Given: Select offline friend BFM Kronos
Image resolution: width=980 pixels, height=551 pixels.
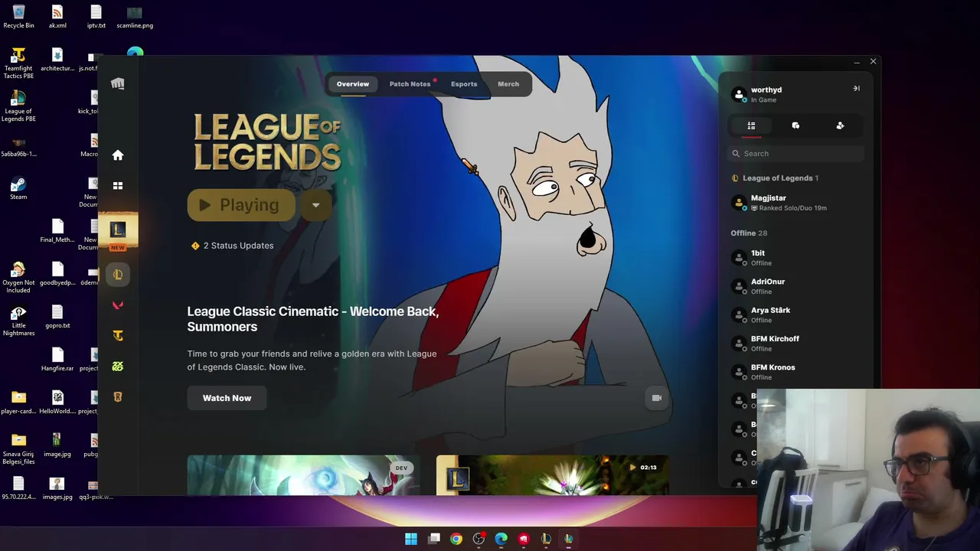Looking at the screenshot, I should click(x=795, y=372).
